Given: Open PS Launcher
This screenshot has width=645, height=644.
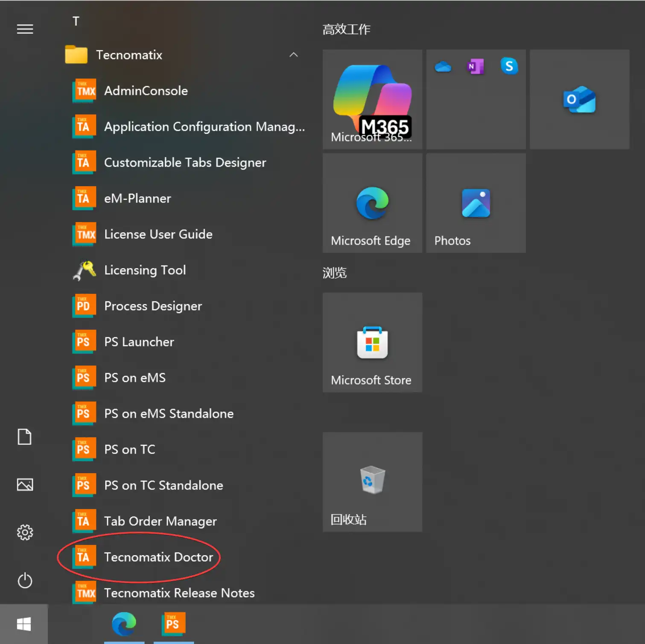Looking at the screenshot, I should click(x=184, y=342).
